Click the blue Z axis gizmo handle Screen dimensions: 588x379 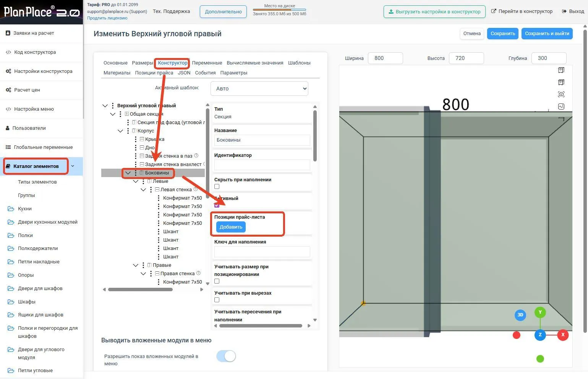540,335
